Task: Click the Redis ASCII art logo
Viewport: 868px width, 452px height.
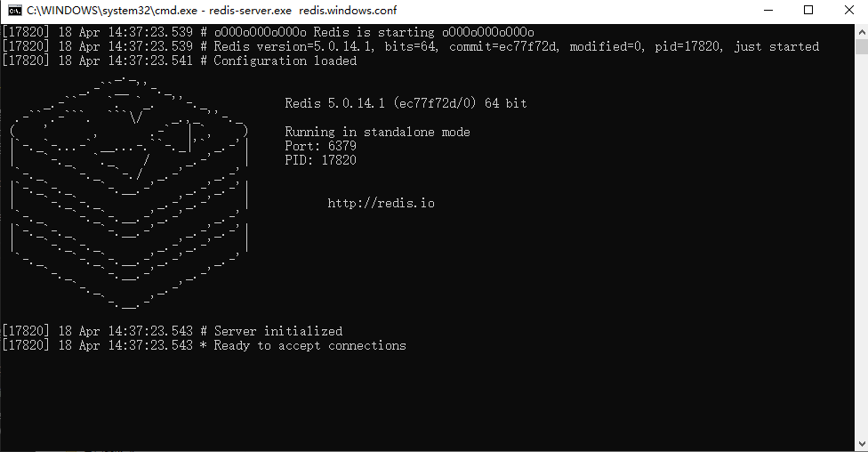Action: click(x=128, y=192)
